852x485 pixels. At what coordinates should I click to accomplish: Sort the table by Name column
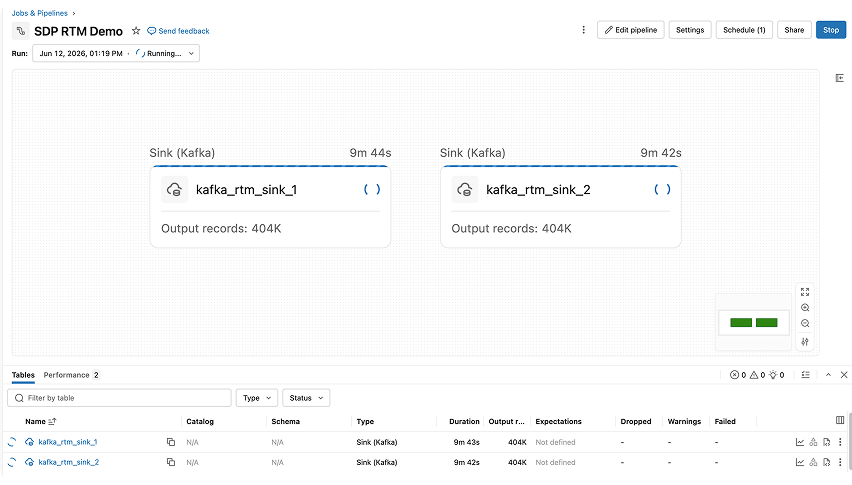click(40, 421)
